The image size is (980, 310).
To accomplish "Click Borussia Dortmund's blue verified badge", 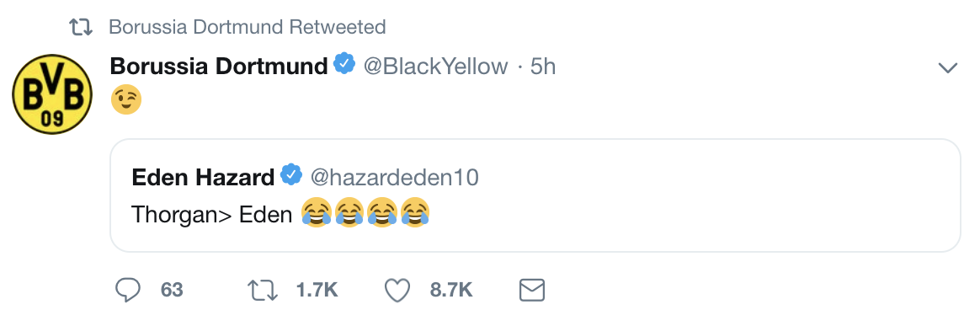I will 344,65.
